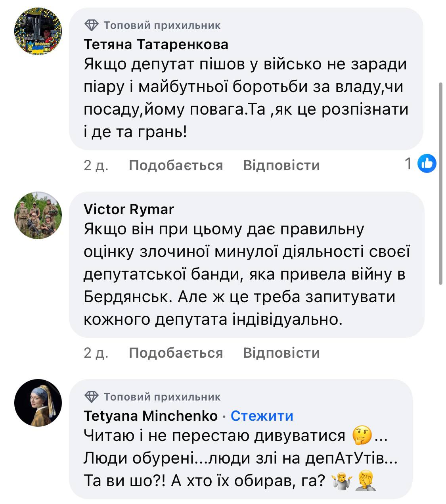Image resolution: width=446 pixels, height=504 pixels.
Task: Click the timestamp under Victor Rymar's comment
Action: 96,353
